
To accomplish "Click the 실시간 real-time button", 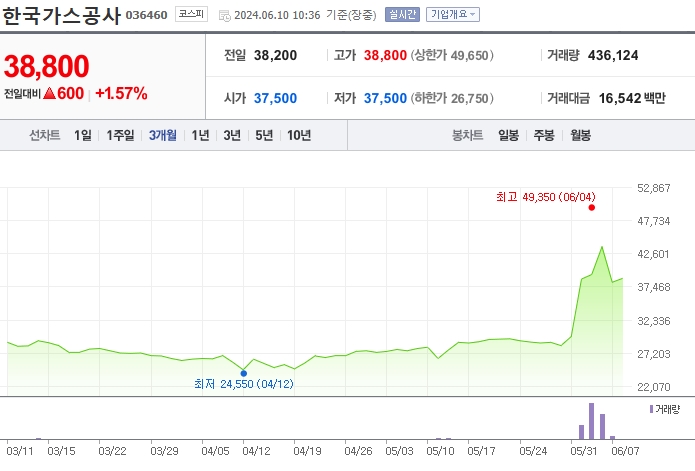I will pos(402,15).
